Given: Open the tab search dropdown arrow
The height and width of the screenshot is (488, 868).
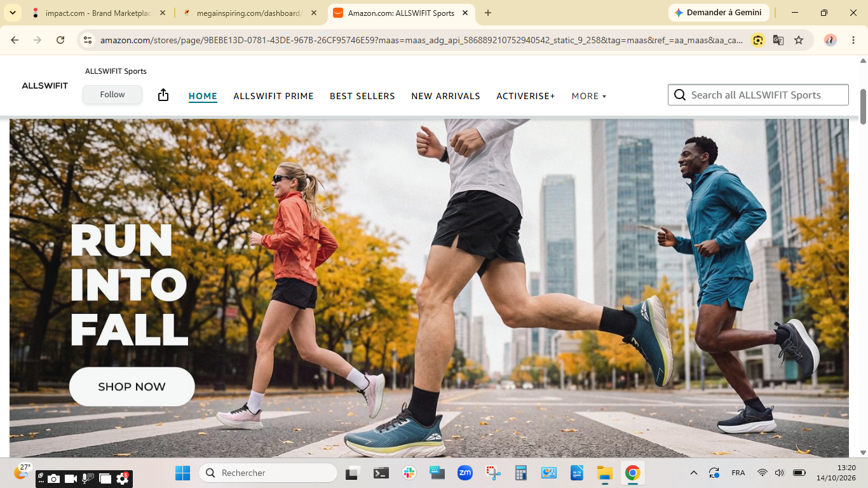Looking at the screenshot, I should click(x=13, y=13).
